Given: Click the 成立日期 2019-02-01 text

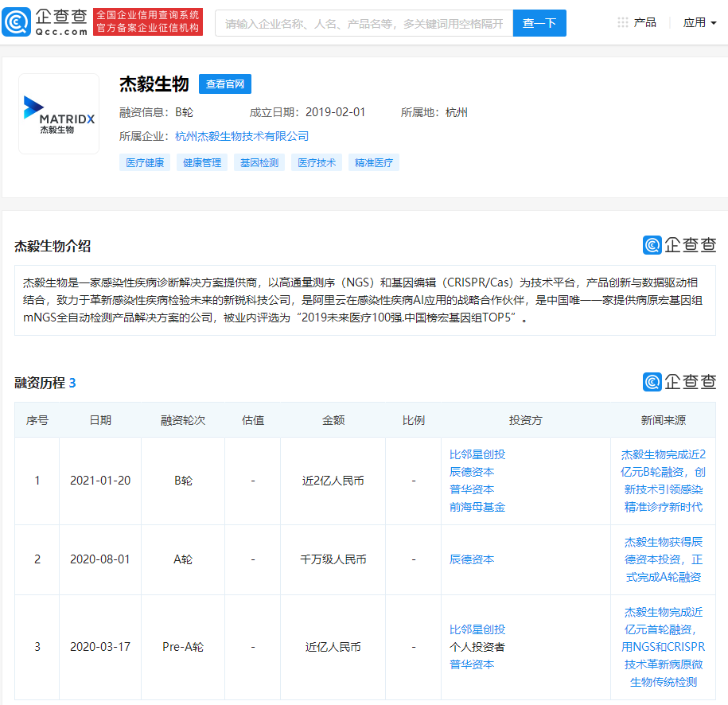Looking at the screenshot, I should 307,112.
